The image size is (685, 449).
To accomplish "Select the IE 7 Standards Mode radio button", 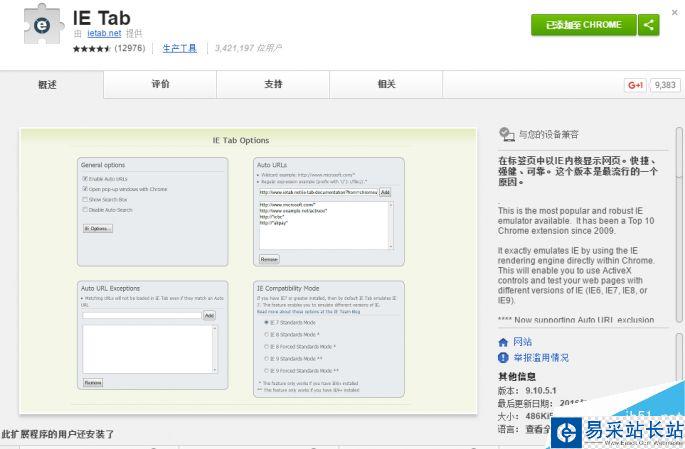I will [266, 322].
